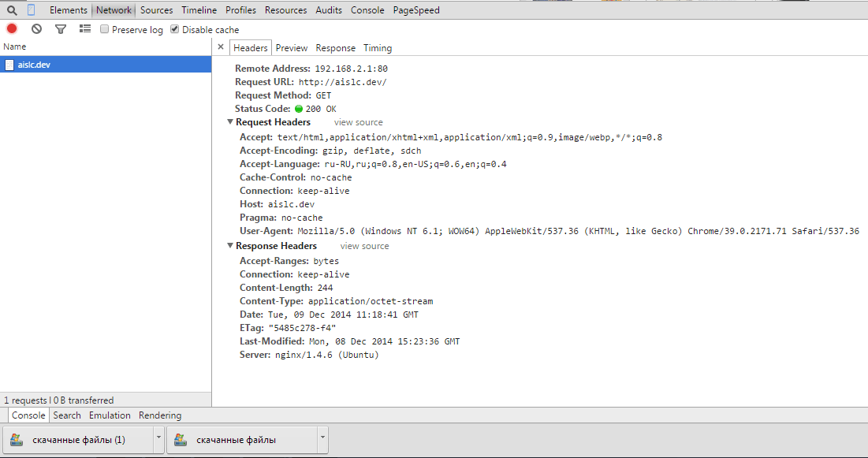The width and height of the screenshot is (868, 458).
Task: Open the Resources panel
Action: (x=285, y=10)
